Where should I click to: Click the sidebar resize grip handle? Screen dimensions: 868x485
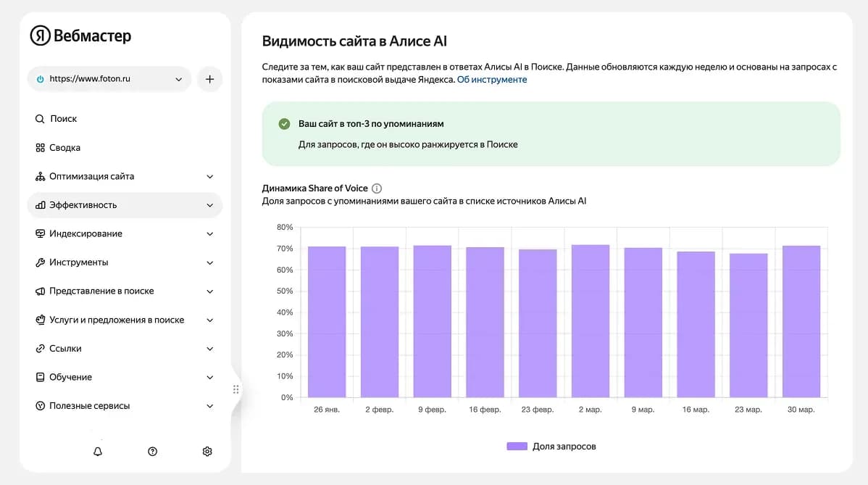[235, 390]
